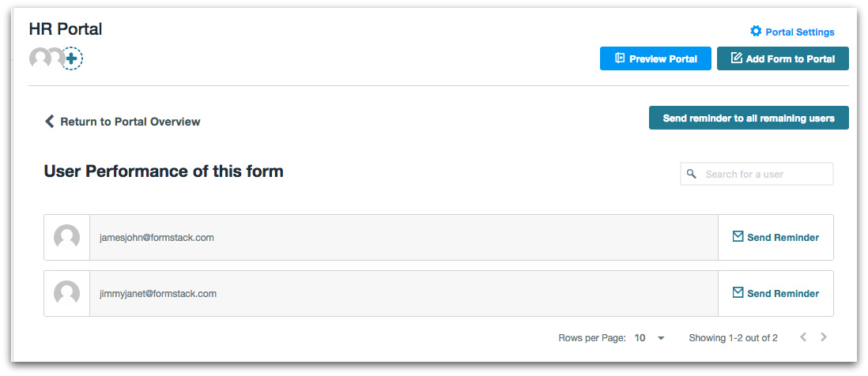
Task: Click jamesjohn's avatar icon
Action: 66,237
